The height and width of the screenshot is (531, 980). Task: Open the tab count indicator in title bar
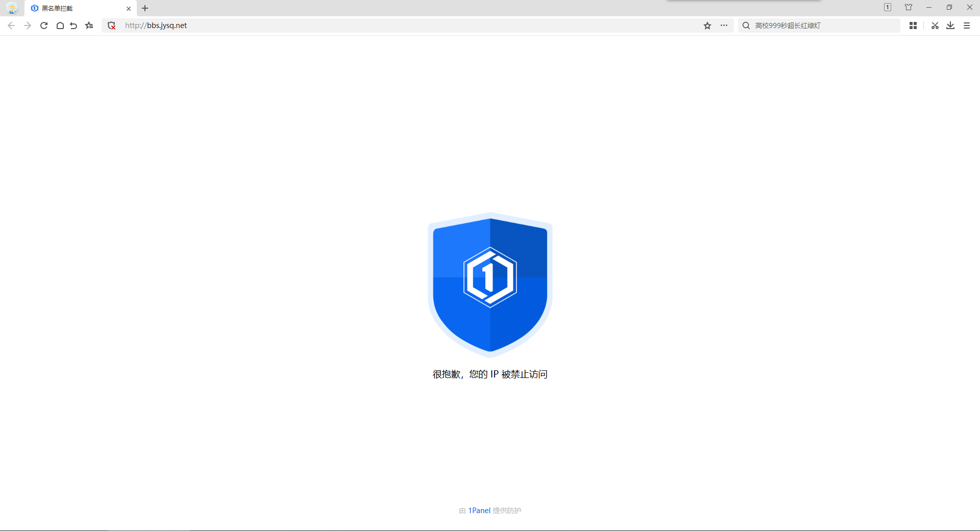[x=888, y=7]
